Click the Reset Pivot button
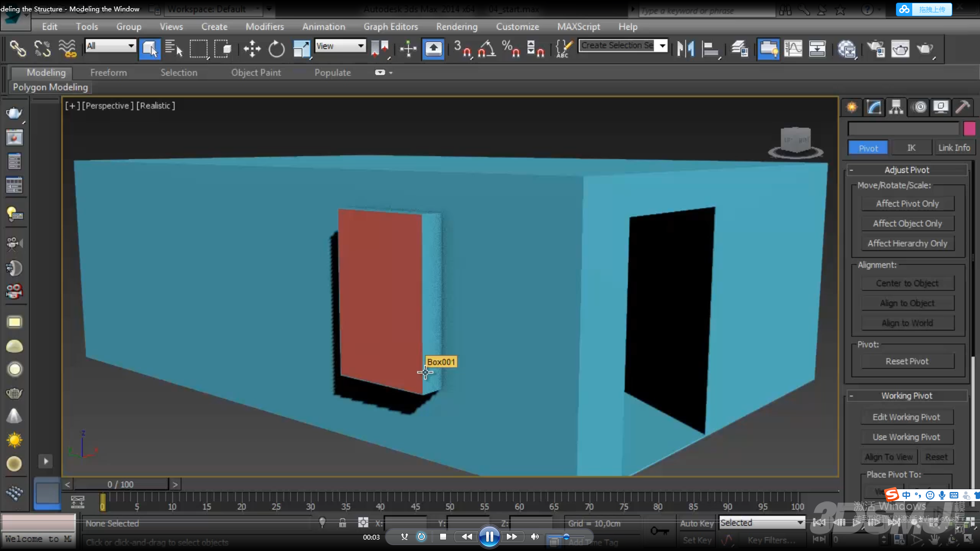Viewport: 980px width, 551px height. [x=907, y=361]
